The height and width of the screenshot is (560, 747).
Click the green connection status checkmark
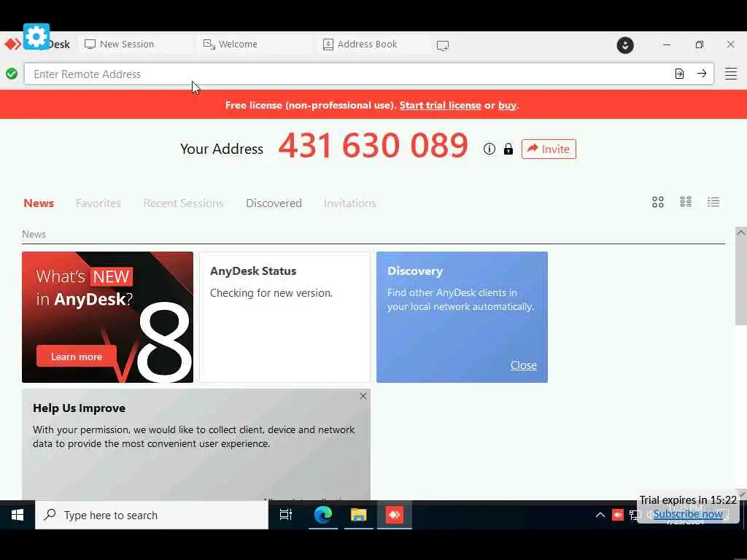click(12, 74)
